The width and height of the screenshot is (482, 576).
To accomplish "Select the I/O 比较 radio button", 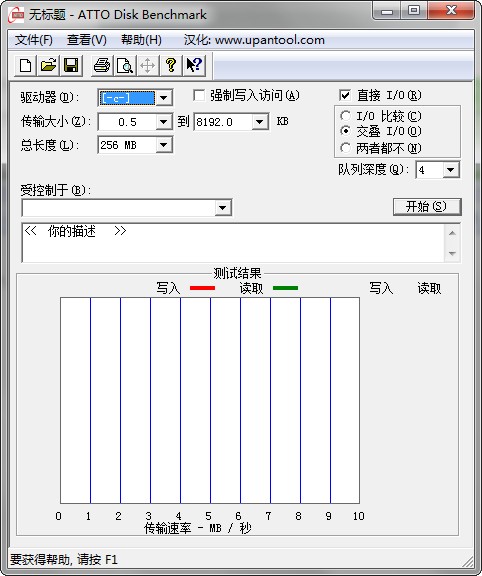I will (x=345, y=116).
